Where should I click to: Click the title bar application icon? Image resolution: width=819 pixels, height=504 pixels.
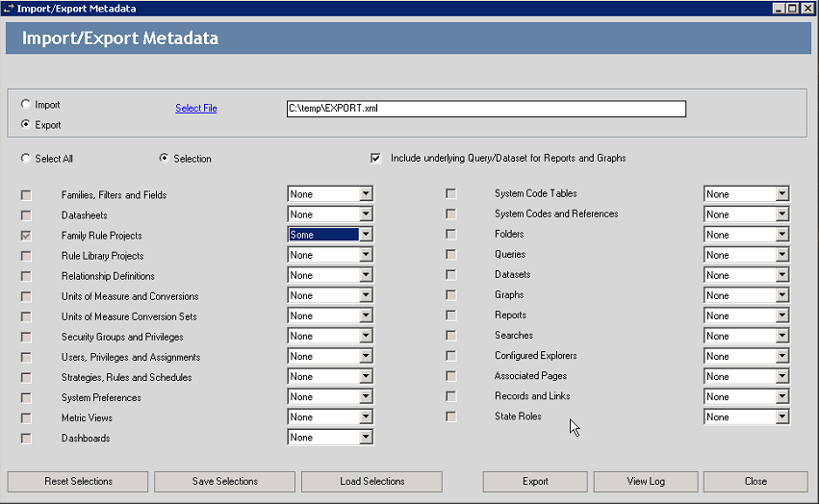tap(8, 9)
